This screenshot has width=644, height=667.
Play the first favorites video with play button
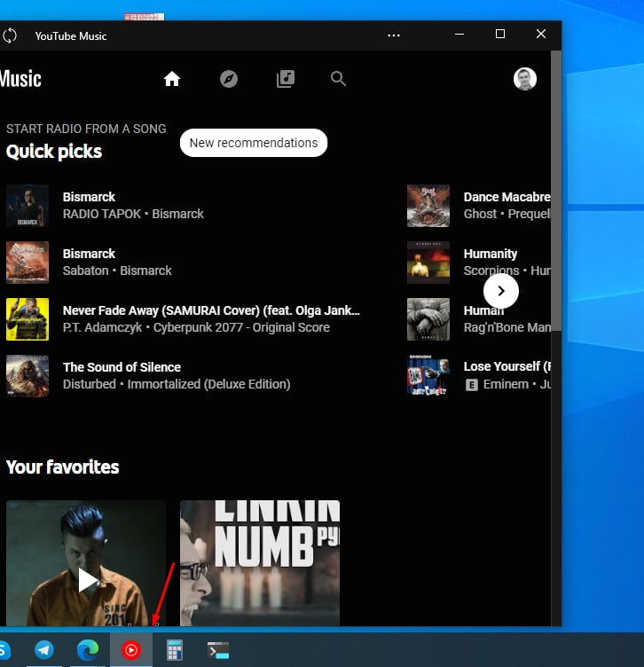87,580
